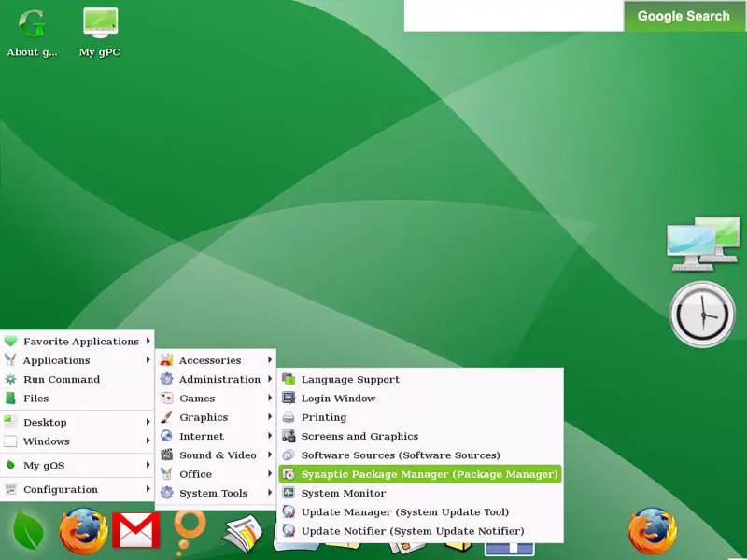The image size is (747, 560).
Task: Expand the Configuration submenu arrow
Action: click(x=148, y=489)
